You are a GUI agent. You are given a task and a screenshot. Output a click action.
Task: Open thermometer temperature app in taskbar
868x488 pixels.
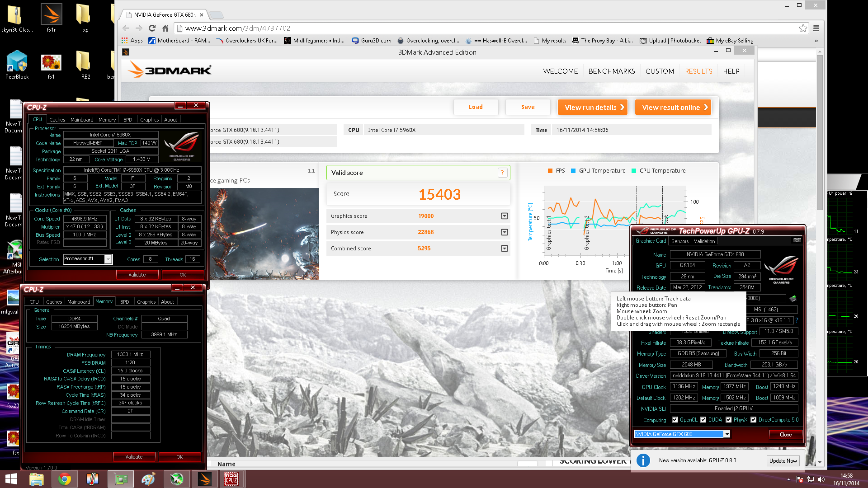pyautogui.click(x=92, y=479)
